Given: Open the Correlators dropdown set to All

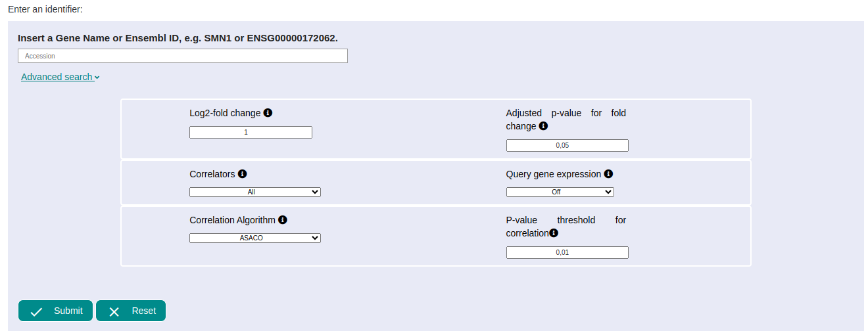Looking at the screenshot, I should point(255,192).
